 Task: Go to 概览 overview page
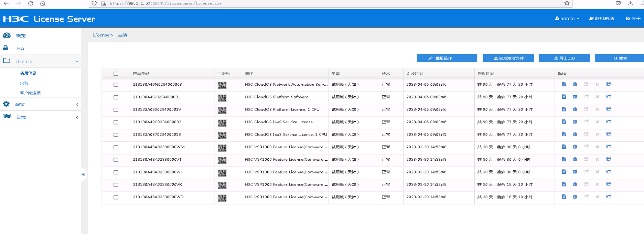pyautogui.click(x=21, y=35)
